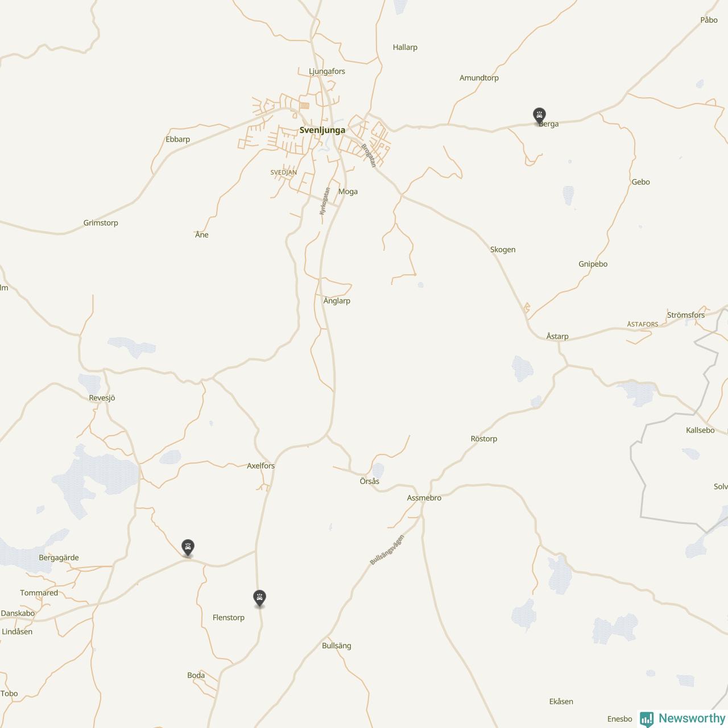The height and width of the screenshot is (728, 728).
Task: Click the Ljungafors place label
Action: click(x=327, y=72)
